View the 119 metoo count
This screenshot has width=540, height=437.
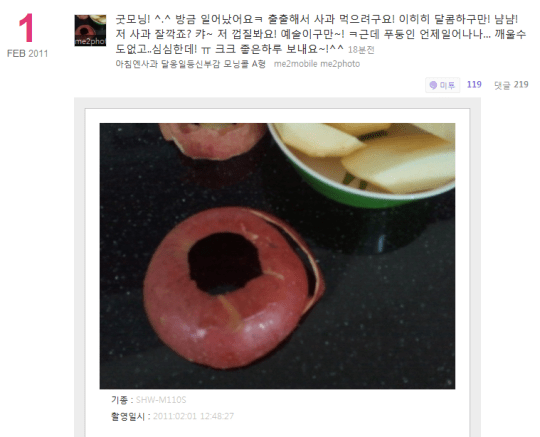474,85
